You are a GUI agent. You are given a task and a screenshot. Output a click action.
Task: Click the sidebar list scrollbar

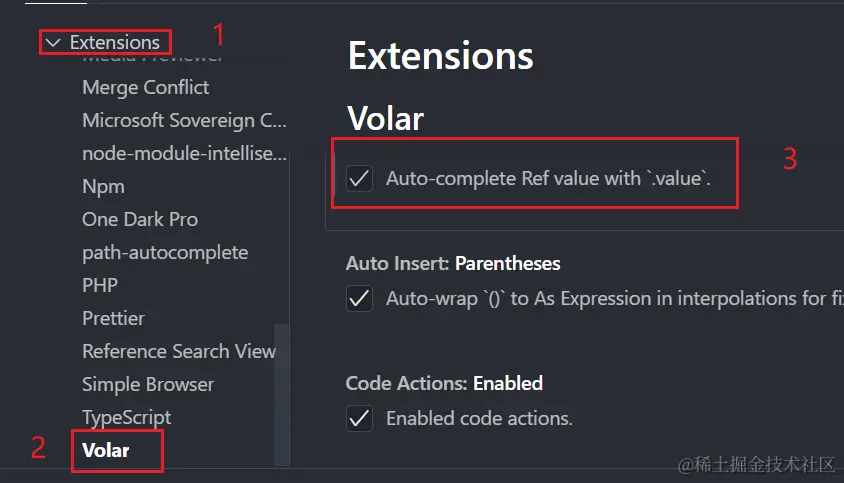pyautogui.click(x=282, y=380)
